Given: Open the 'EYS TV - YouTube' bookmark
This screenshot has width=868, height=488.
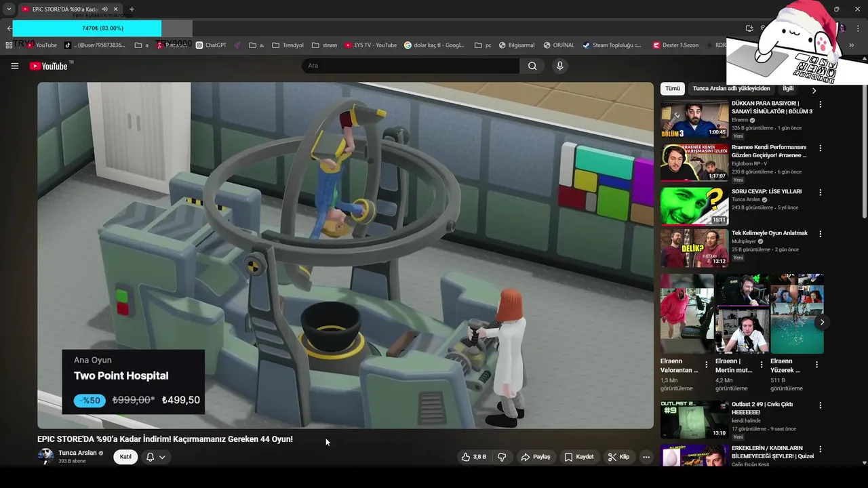Looking at the screenshot, I should coord(370,45).
